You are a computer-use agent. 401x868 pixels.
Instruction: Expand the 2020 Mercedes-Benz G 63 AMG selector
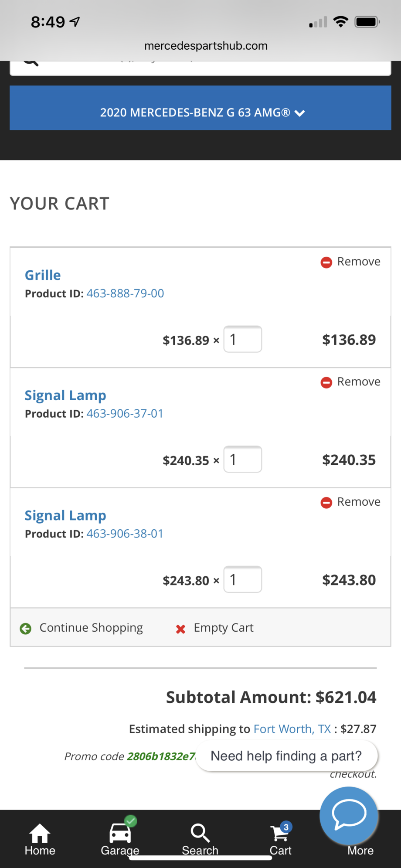point(200,112)
